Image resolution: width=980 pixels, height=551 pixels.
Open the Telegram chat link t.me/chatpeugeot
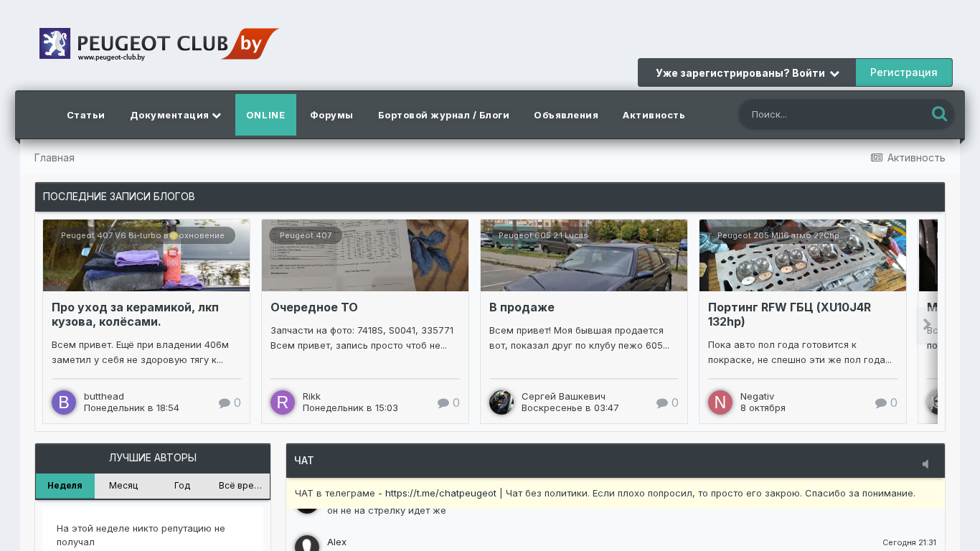coord(440,494)
